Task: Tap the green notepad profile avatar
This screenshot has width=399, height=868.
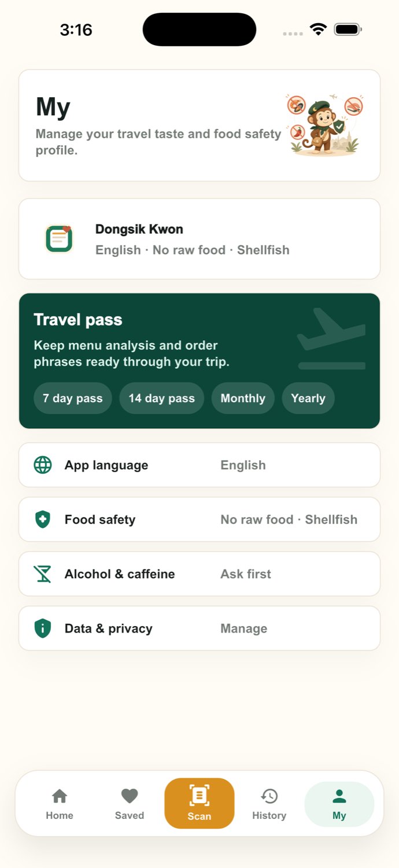Action: click(x=59, y=239)
